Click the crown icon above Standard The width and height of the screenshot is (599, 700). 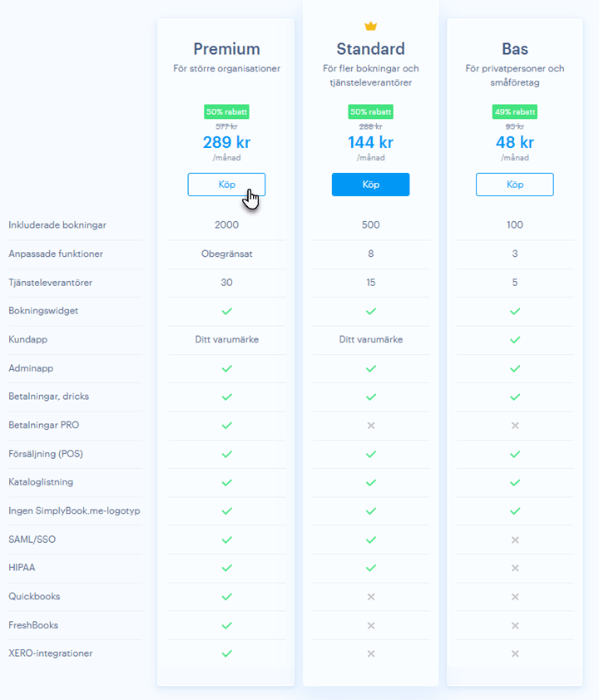pyautogui.click(x=371, y=27)
